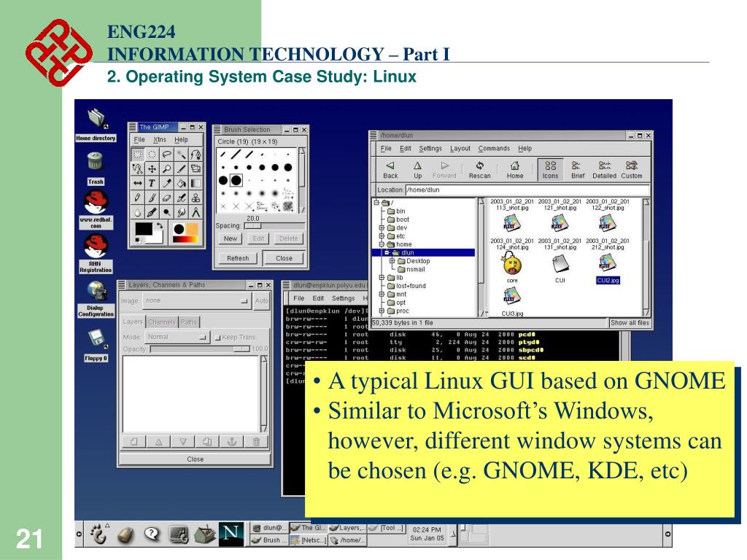Switch to the Paths tab
747x560 pixels.
coord(189,322)
